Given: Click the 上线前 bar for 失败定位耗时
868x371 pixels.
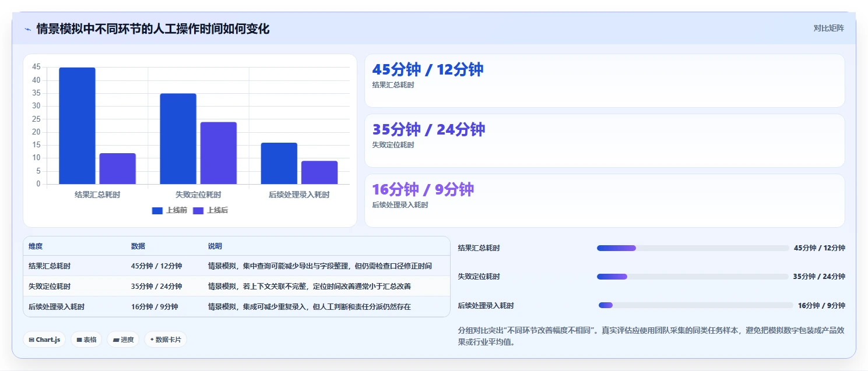Looking at the screenshot, I should click(x=178, y=139).
